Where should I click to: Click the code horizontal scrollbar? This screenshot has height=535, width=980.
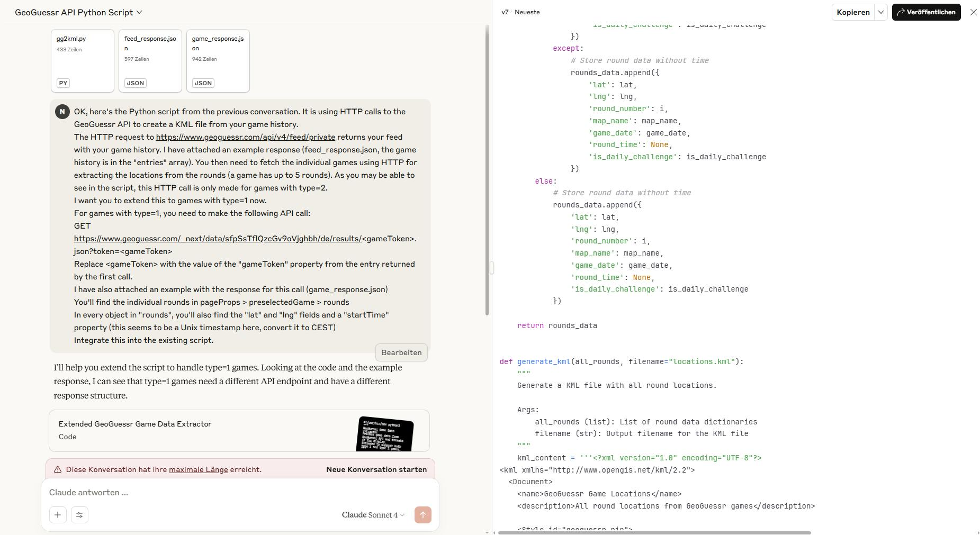point(654,532)
